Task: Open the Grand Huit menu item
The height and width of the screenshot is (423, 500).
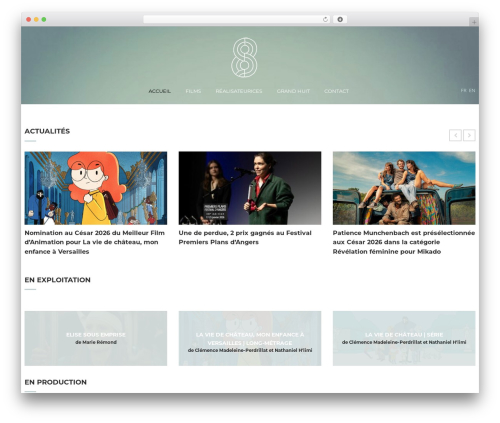Action: [293, 91]
